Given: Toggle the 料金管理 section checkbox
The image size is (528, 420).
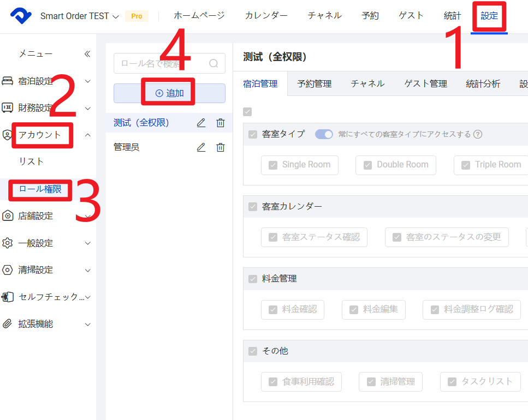Looking at the screenshot, I should (x=253, y=279).
